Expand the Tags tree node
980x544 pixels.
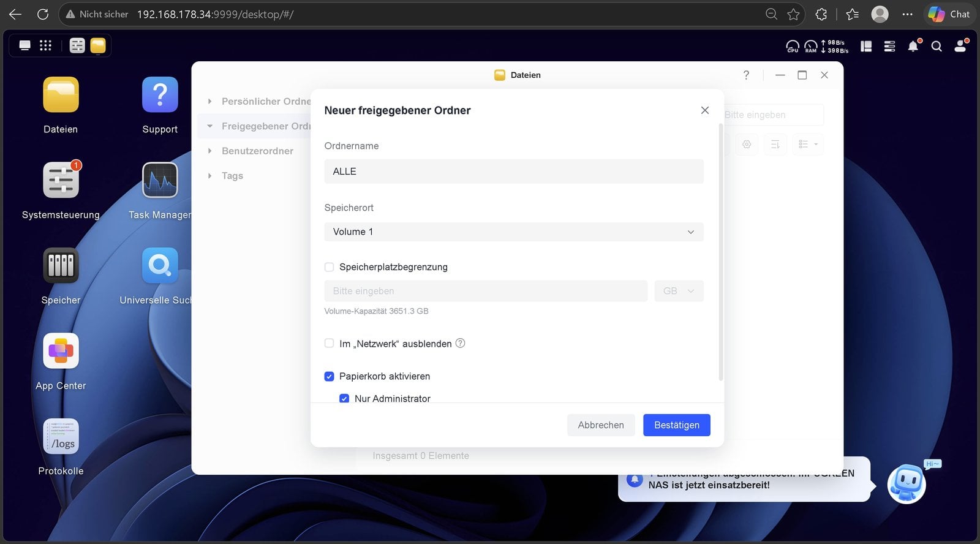point(209,176)
